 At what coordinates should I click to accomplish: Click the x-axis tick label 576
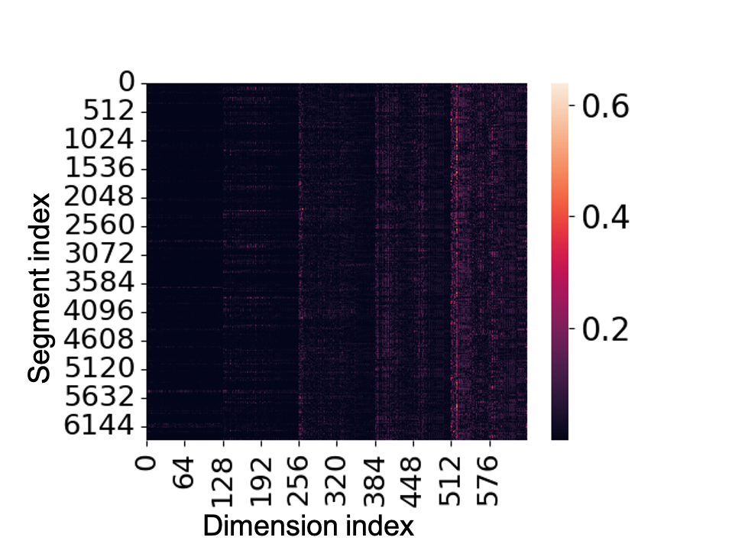pyautogui.click(x=489, y=482)
